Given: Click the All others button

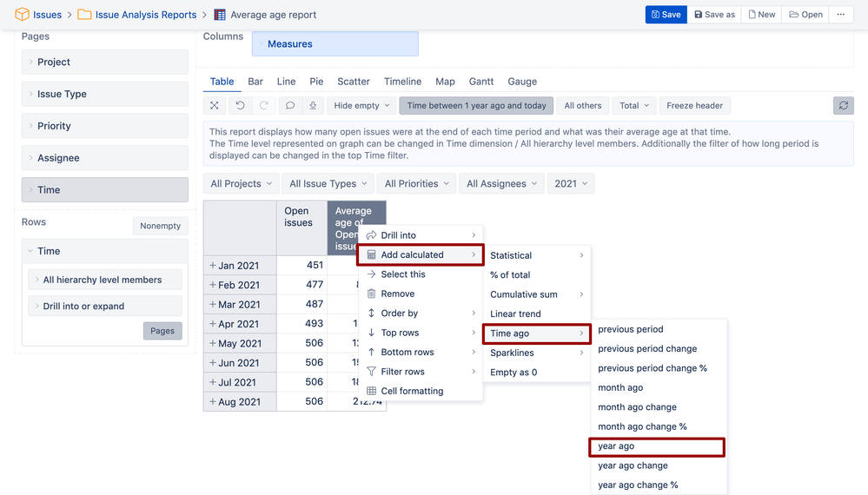Looking at the screenshot, I should coord(582,106).
